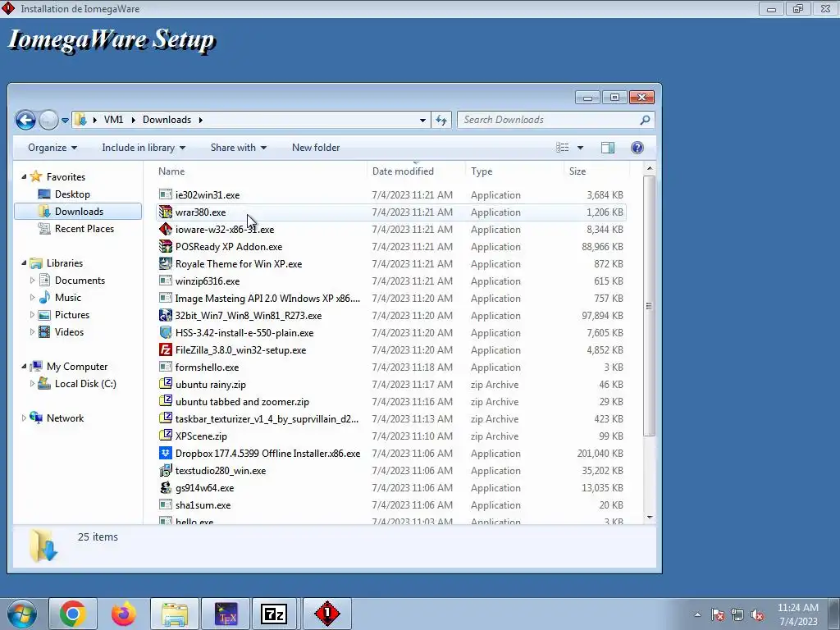The height and width of the screenshot is (630, 840).
Task: Select the FileZilla setup file icon
Action: [166, 349]
